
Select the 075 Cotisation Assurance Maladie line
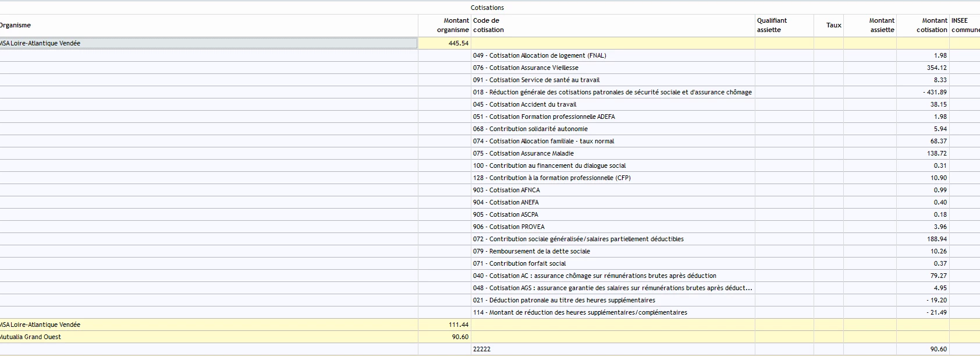point(523,153)
